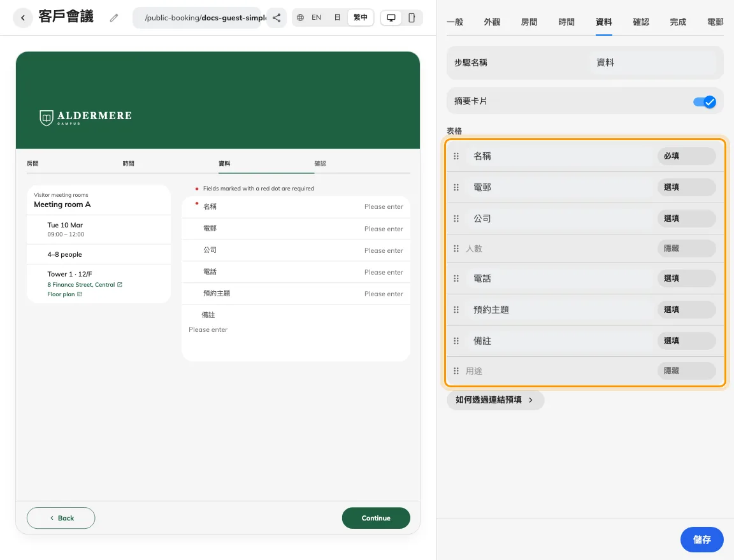Toggle the 摘要卡片 switch off
Screen dimensions: 734x560
(x=705, y=101)
